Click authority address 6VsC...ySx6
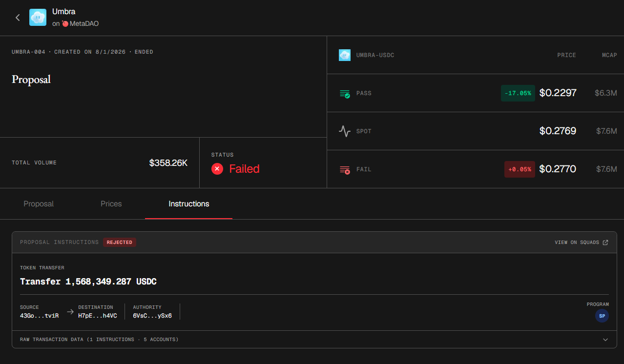 point(152,316)
